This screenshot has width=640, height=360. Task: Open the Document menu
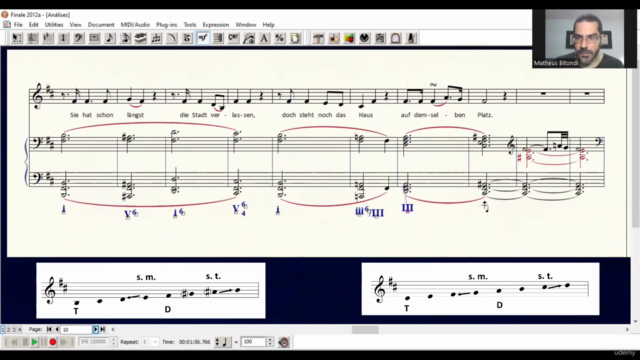click(x=101, y=25)
